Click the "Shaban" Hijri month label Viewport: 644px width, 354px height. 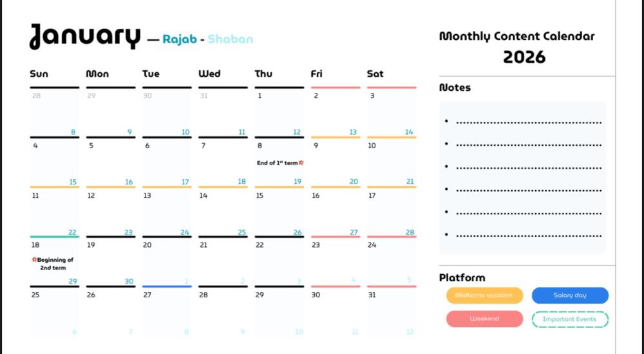(230, 39)
